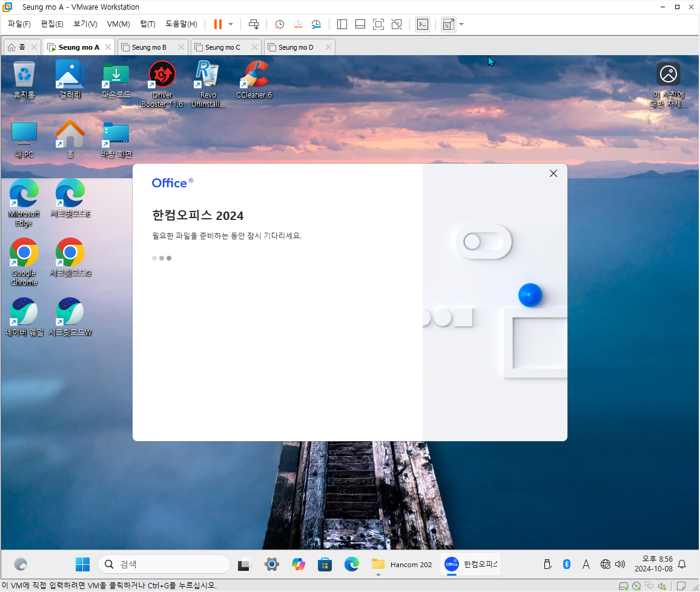Open the Windows Start menu
Screen dimensions: 700x592
tap(82, 564)
